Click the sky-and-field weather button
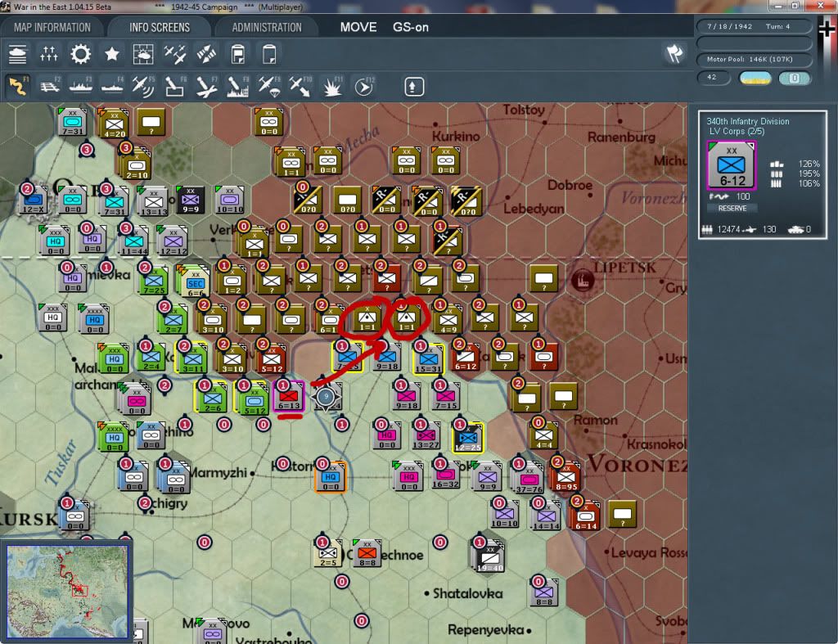 pos(755,78)
